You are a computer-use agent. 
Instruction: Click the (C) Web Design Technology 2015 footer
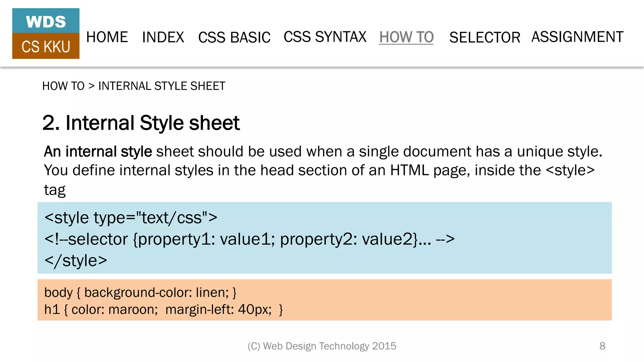[322, 346]
